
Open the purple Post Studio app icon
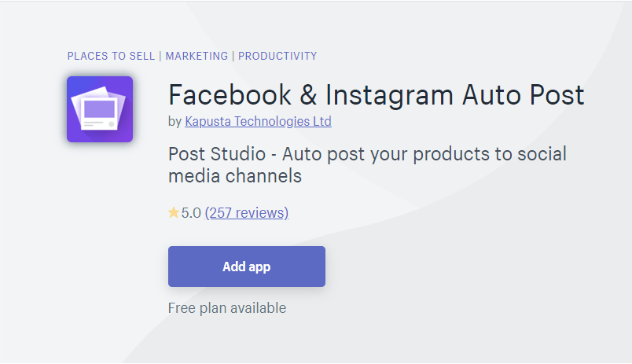(100, 109)
